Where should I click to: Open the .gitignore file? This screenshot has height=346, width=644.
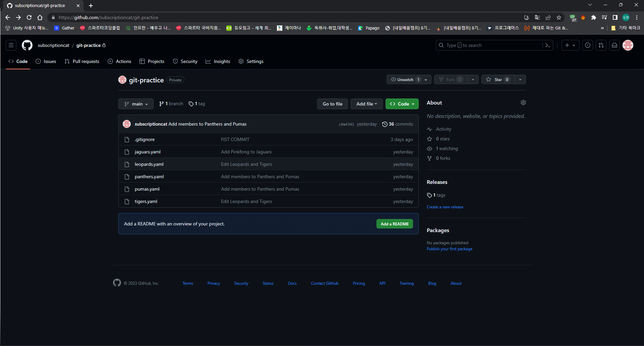coord(145,140)
